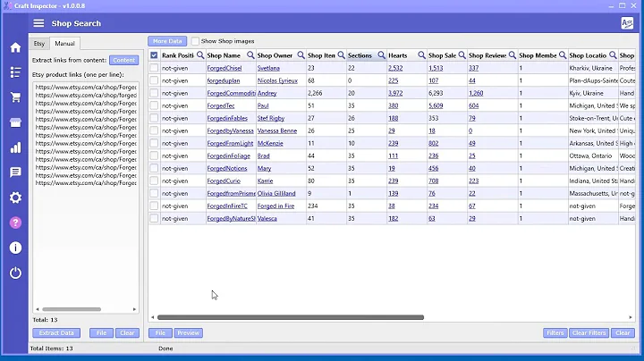Screen dimensions: 644x361
Task: Switch to the Etsy tab
Action: coord(39,43)
